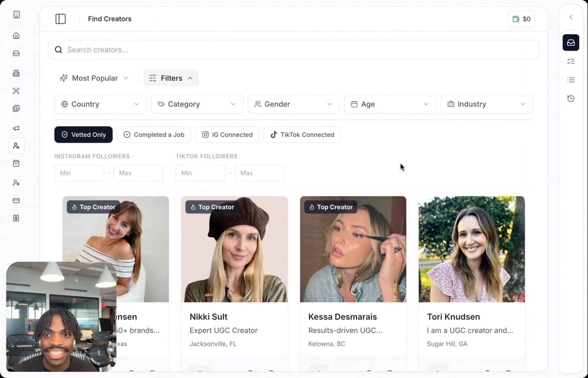Click Top Creator badge on Kessa Desmarais
Viewport: 588px width, 378px height.
(x=331, y=207)
